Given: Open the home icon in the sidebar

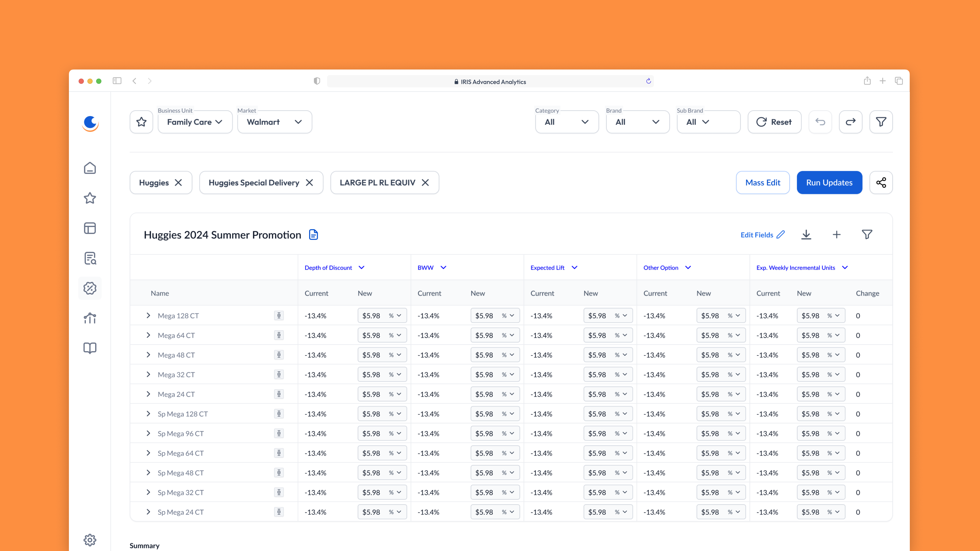Looking at the screenshot, I should coord(90,168).
